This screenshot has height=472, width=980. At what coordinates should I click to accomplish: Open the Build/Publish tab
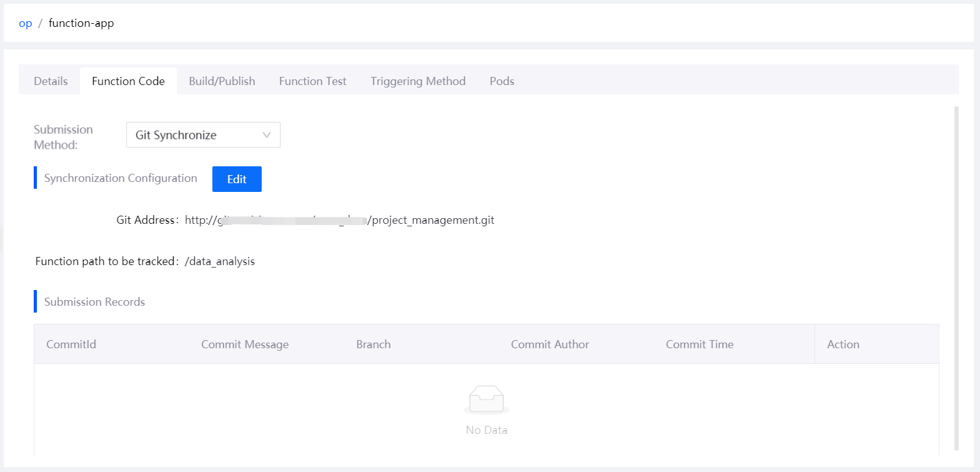(x=222, y=81)
